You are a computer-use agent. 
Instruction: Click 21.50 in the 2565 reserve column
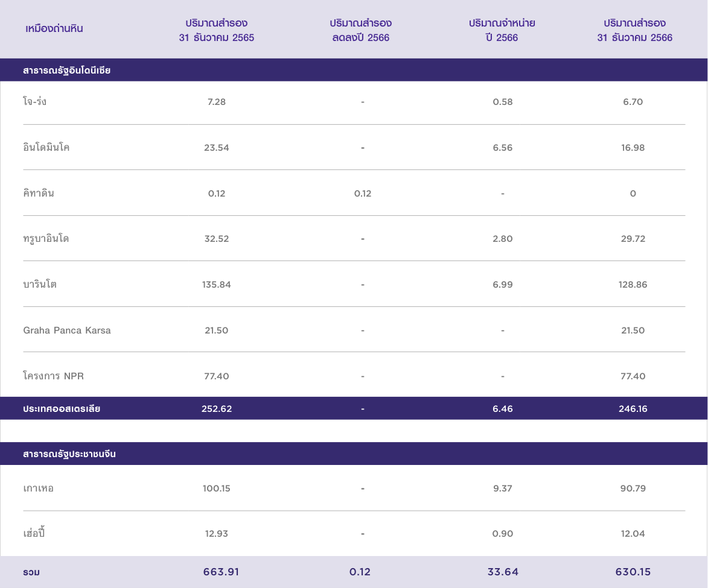(217, 330)
